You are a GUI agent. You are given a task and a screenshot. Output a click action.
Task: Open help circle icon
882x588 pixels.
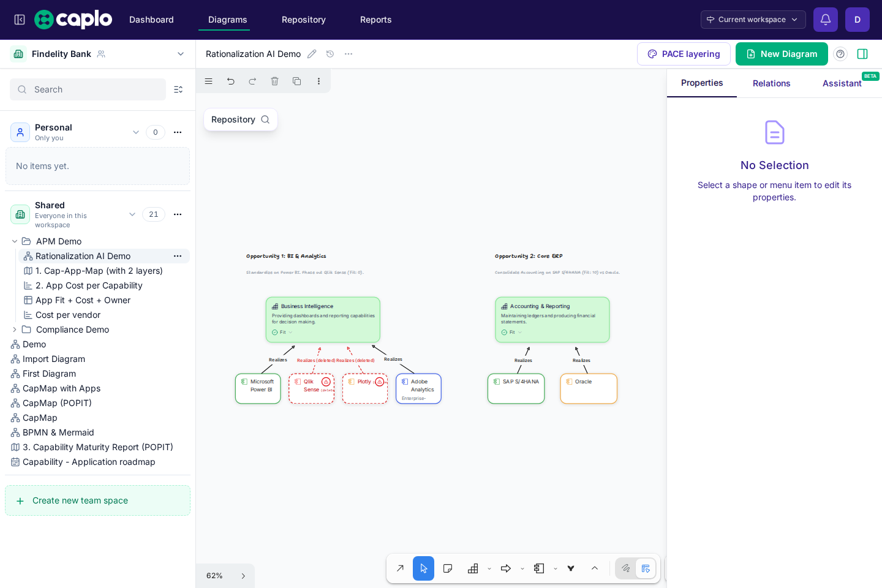[x=840, y=54]
